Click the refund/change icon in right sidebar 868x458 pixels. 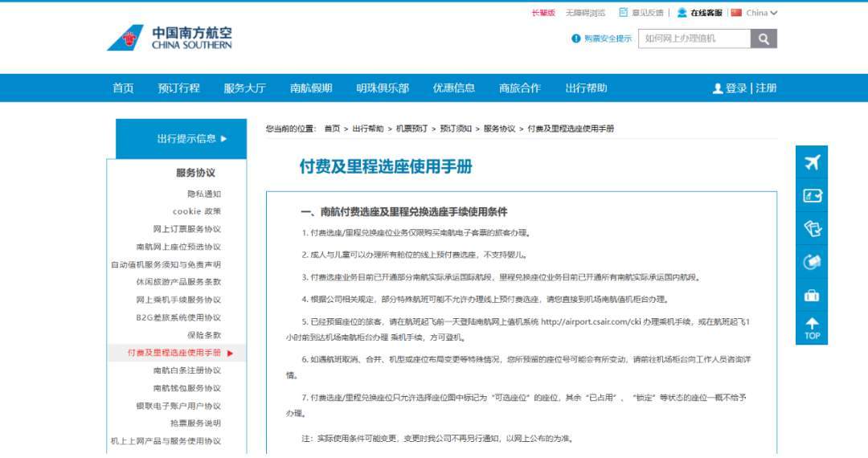[x=812, y=262]
